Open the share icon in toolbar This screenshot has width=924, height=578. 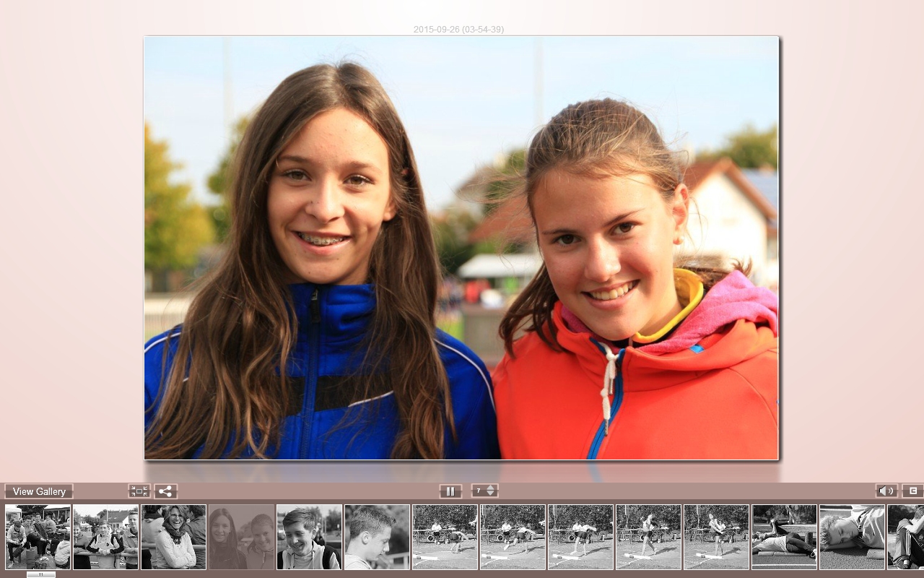[x=165, y=491]
